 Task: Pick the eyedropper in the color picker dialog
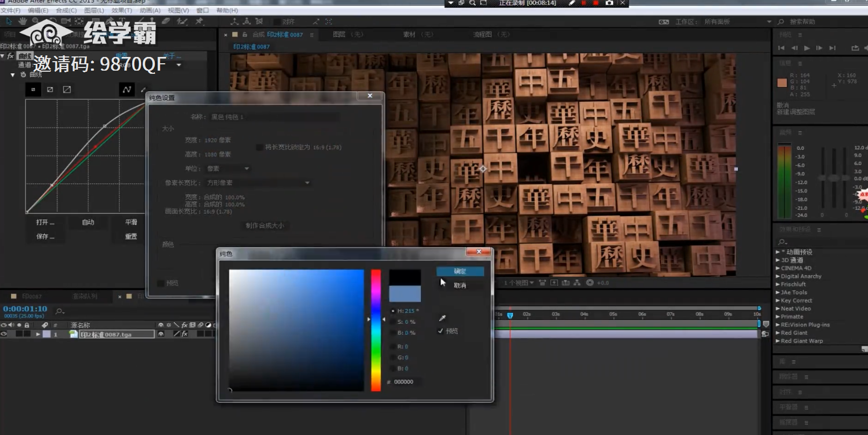(x=442, y=318)
